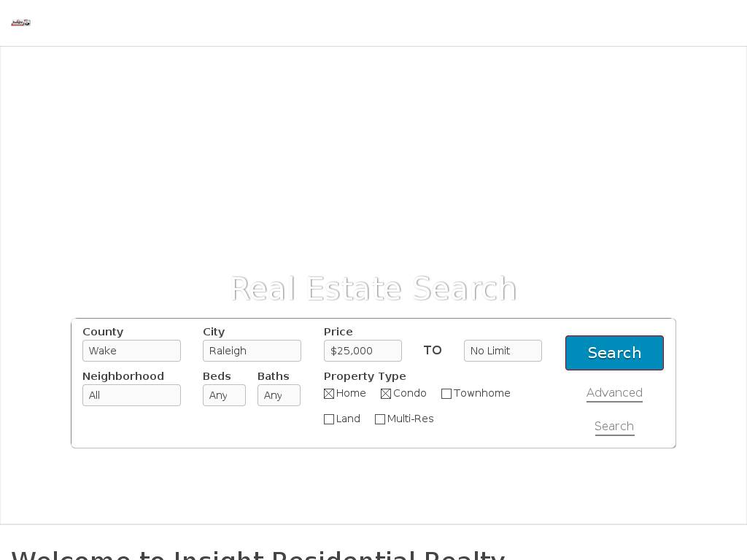The height and width of the screenshot is (560, 747).
Task: Uncheck the Condo property type checkbox
Action: tap(386, 394)
